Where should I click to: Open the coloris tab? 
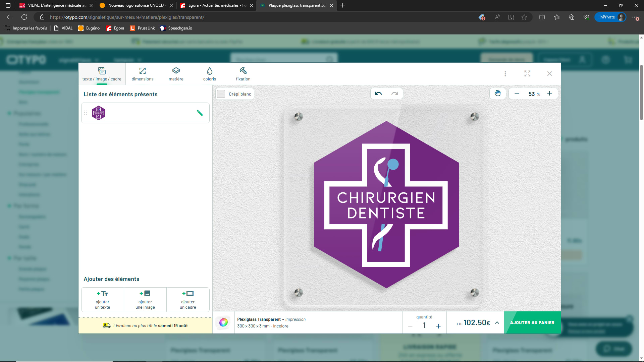pyautogui.click(x=210, y=74)
